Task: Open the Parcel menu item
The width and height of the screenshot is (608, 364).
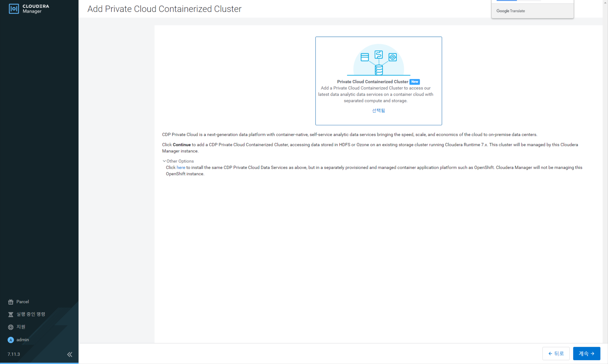Action: pos(23,302)
